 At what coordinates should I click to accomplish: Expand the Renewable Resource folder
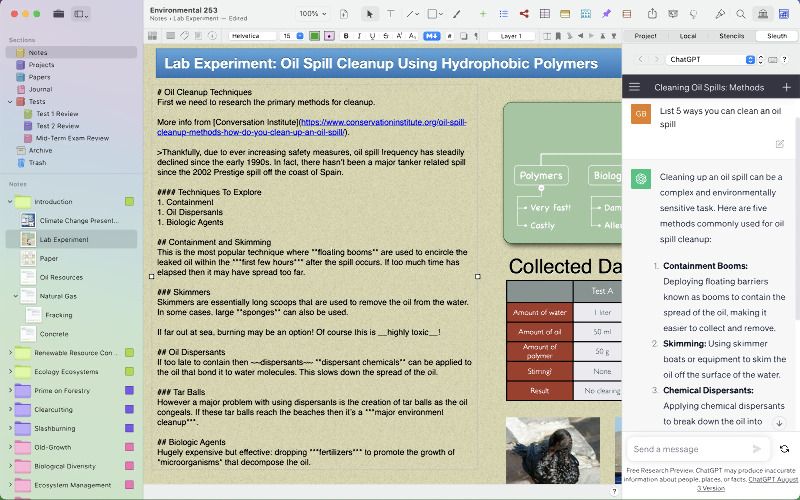(x=11, y=353)
